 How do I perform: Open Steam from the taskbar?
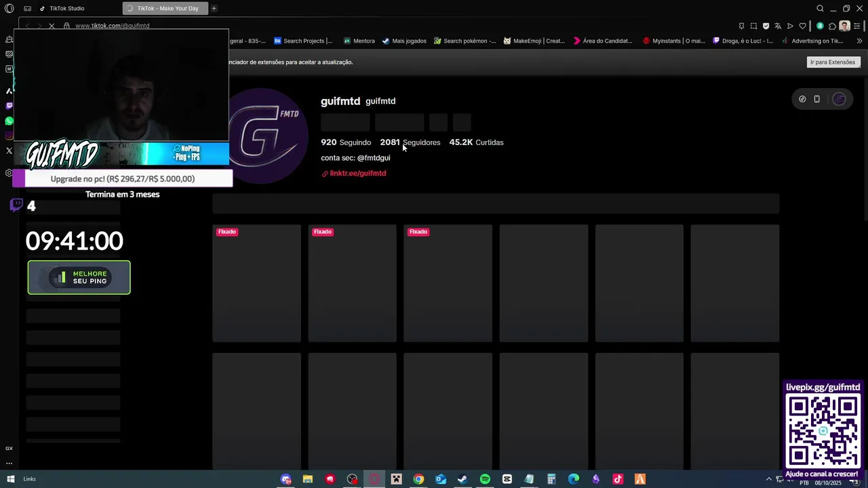pyautogui.click(x=462, y=479)
